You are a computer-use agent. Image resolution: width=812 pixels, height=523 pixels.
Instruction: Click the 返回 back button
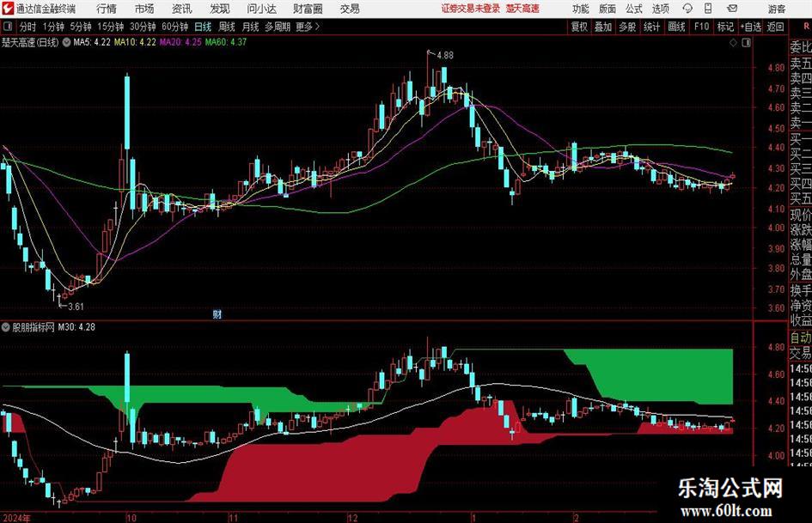[x=775, y=27]
